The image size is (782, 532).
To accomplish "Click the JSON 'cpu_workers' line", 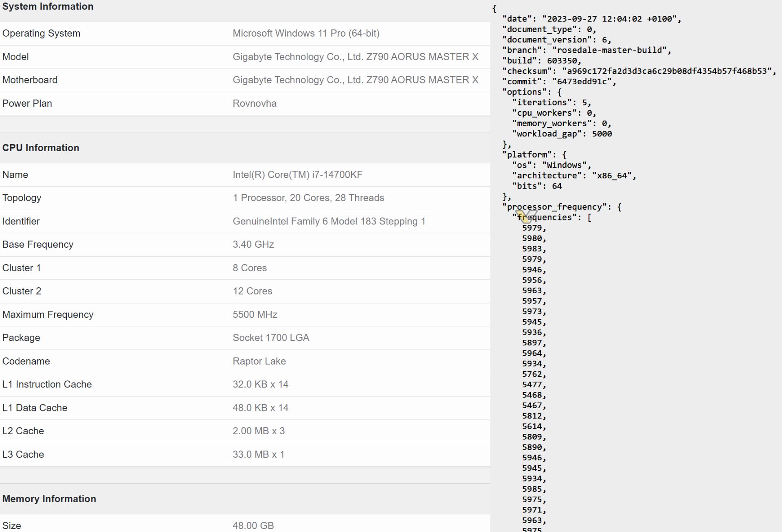I will coord(554,113).
